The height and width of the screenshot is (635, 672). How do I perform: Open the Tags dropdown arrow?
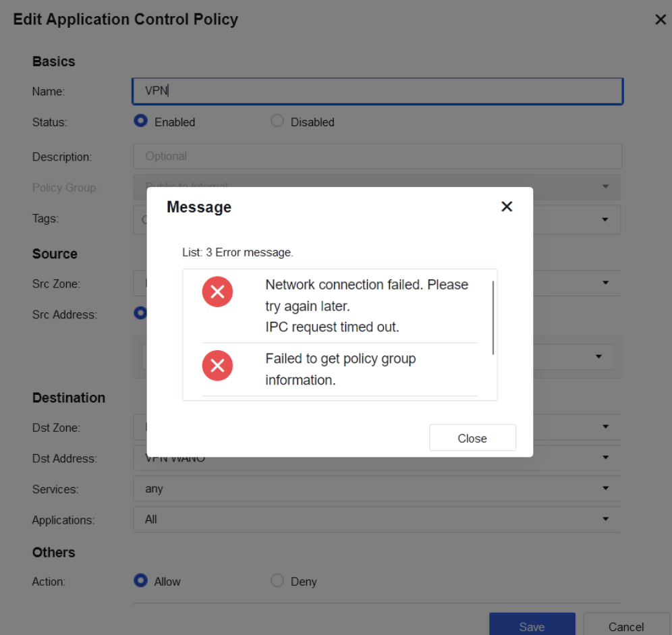[x=605, y=220]
